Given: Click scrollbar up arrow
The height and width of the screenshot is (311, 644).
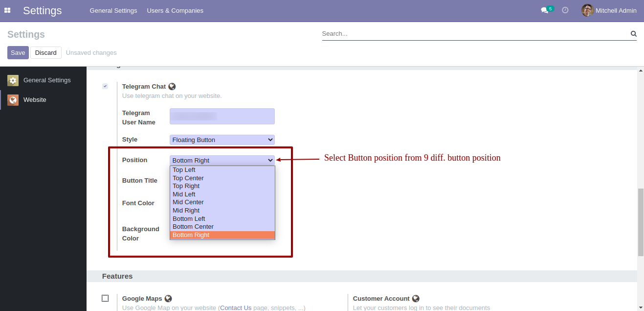Looking at the screenshot, I should (641, 71).
